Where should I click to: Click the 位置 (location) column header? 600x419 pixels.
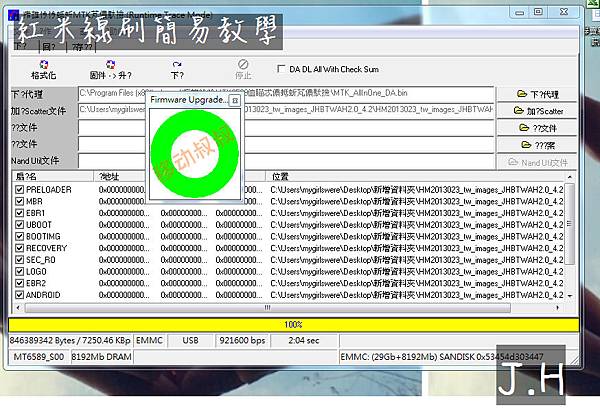point(415,176)
